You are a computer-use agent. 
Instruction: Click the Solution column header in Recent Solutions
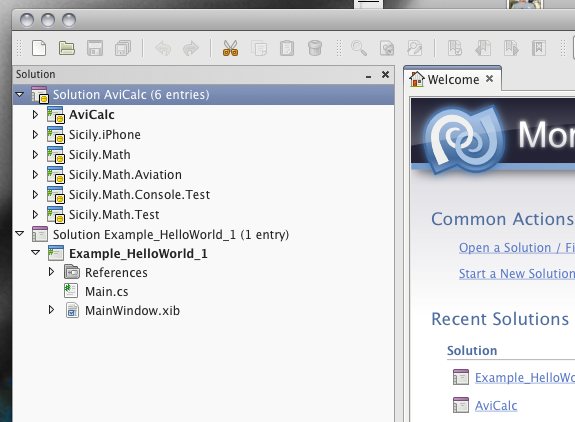tap(472, 351)
